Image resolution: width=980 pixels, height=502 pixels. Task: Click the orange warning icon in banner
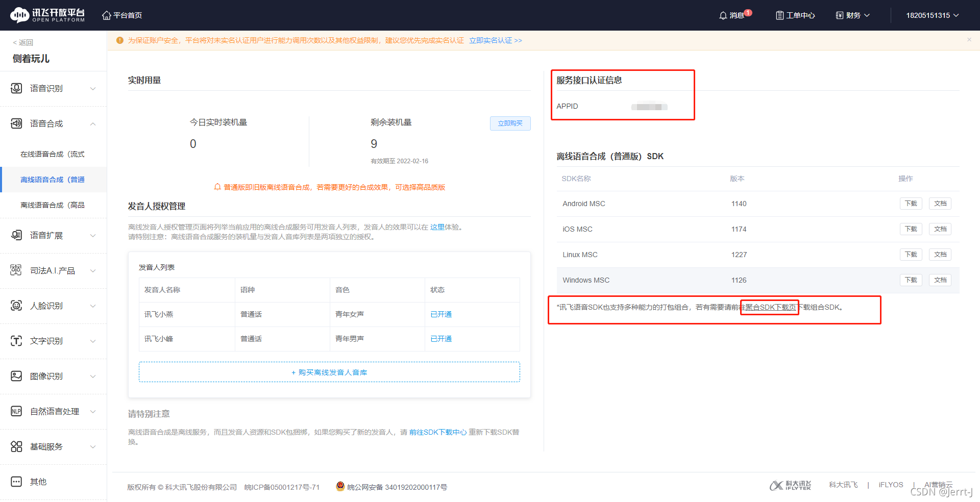(x=120, y=40)
